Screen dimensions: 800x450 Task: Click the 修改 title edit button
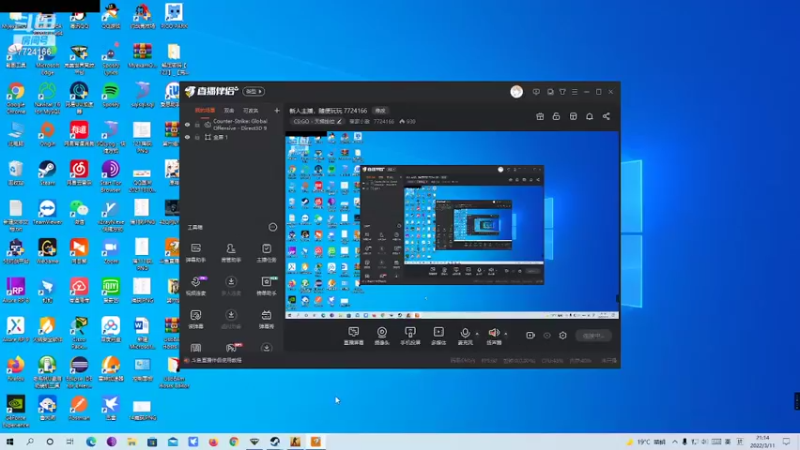tap(381, 111)
